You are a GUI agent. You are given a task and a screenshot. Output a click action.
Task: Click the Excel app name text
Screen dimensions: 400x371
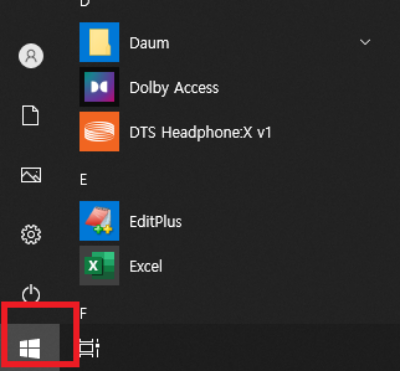click(146, 266)
